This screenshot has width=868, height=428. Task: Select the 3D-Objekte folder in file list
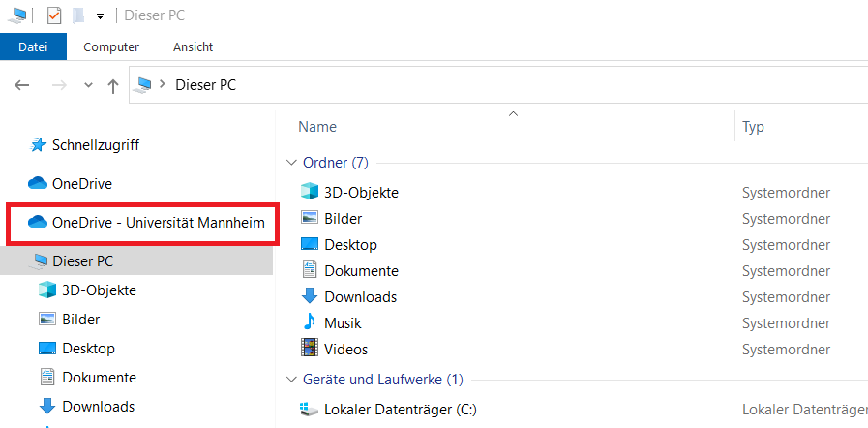[361, 192]
